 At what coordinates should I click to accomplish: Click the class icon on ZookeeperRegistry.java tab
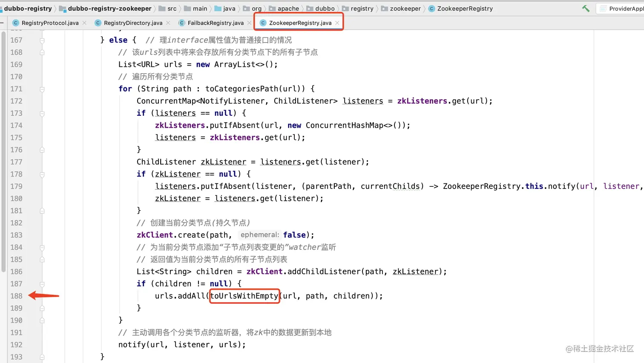tap(263, 23)
